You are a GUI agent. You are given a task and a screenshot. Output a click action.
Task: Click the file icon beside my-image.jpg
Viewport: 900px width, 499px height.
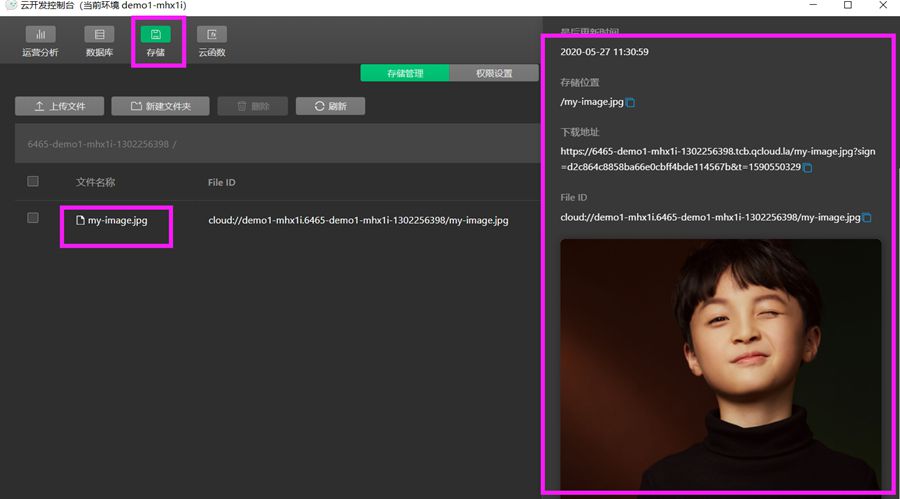81,220
